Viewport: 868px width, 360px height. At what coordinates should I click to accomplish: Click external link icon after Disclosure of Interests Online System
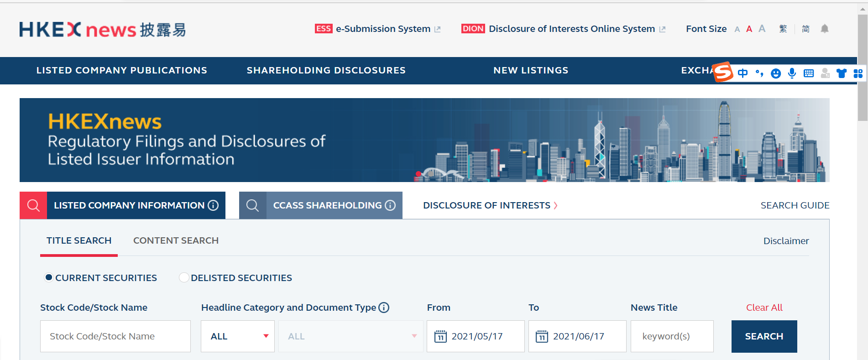tap(662, 29)
